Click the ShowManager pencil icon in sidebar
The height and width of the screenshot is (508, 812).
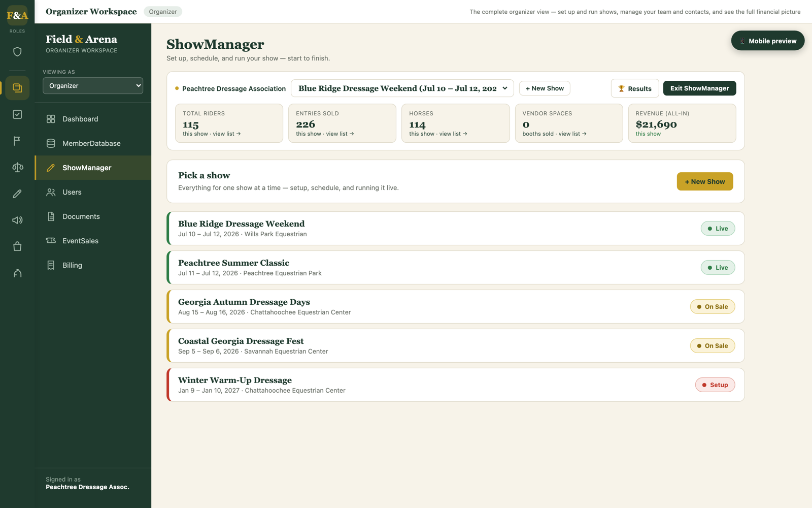pyautogui.click(x=51, y=168)
